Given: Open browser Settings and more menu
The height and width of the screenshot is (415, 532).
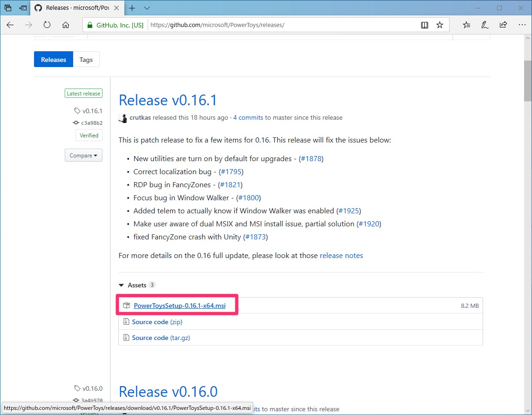Looking at the screenshot, I should [522, 25].
